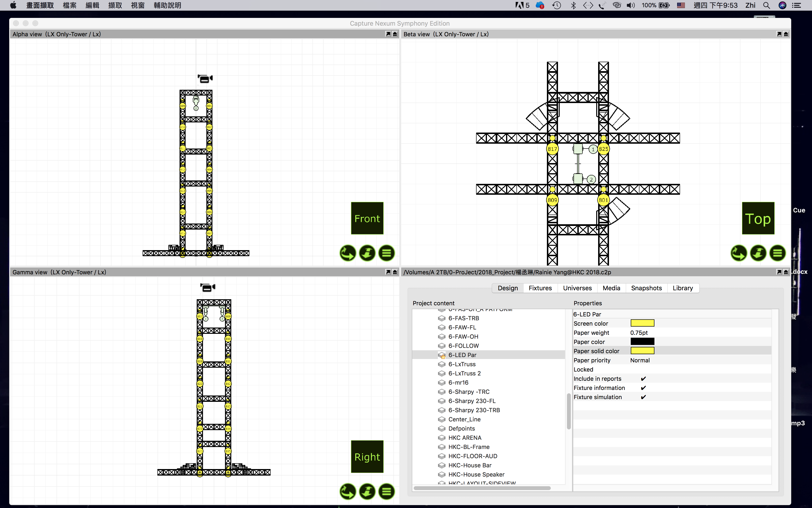Click the Front view label button
The image size is (812, 508).
(367, 218)
